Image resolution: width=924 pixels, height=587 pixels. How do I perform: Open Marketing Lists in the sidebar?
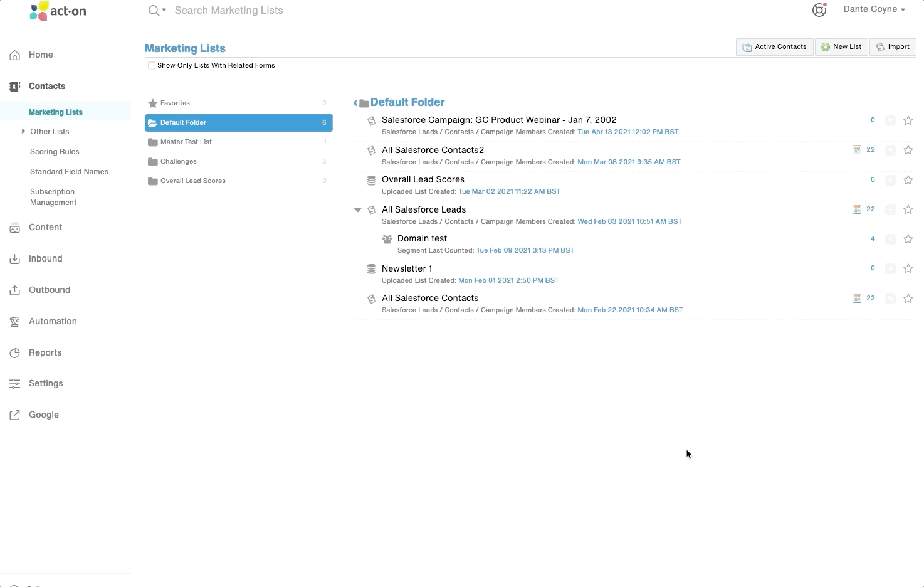tap(56, 112)
